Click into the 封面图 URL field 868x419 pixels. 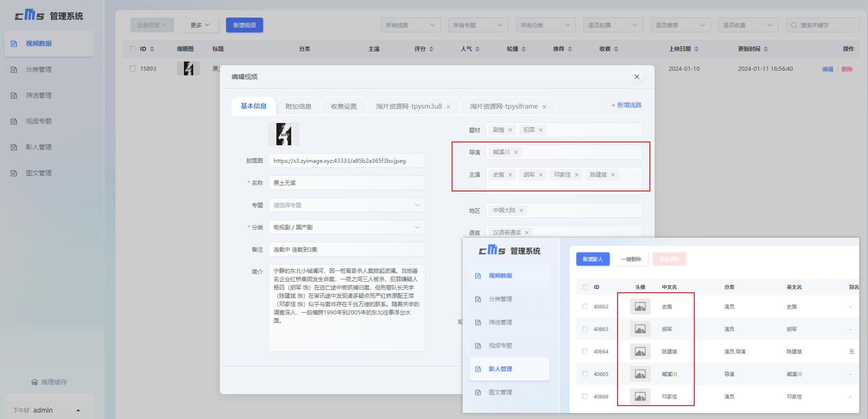(x=347, y=160)
